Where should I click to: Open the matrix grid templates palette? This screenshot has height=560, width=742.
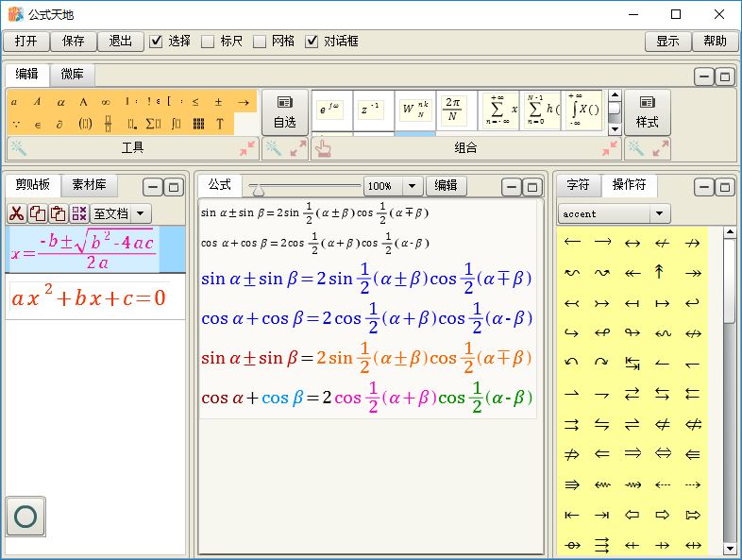[199, 124]
